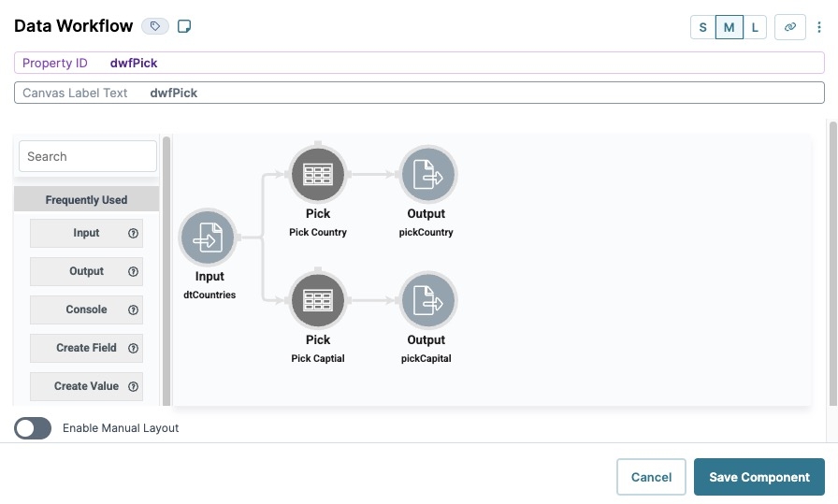Open the three-dot more options menu

pyautogui.click(x=818, y=27)
